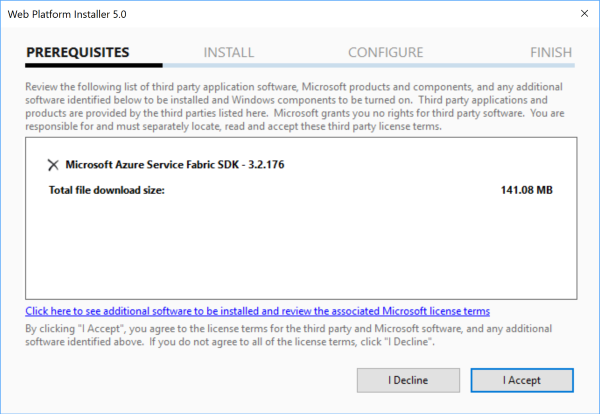Viewport: 600px width, 414px height.
Task: Go to the FINISH step tab
Action: click(x=551, y=52)
